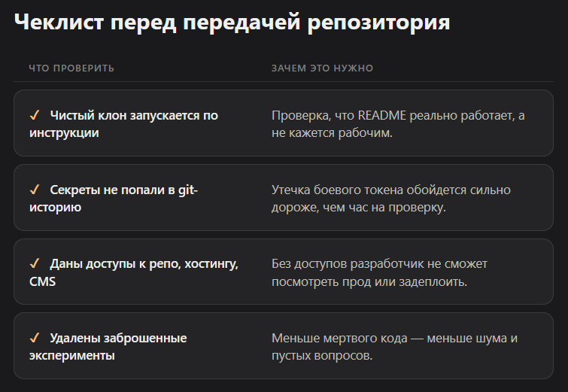
Task: Click the description "Утечка боевого токена обойдется"
Action: pos(391,199)
